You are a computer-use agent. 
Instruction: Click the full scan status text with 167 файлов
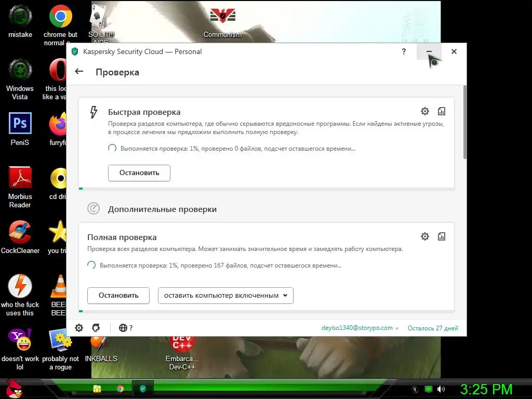[220, 265]
